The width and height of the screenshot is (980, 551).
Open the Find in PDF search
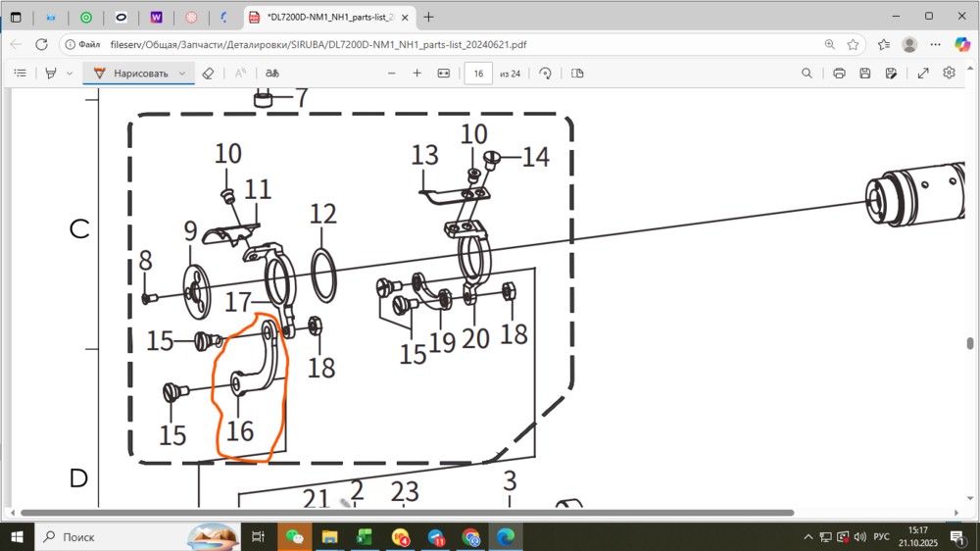807,74
